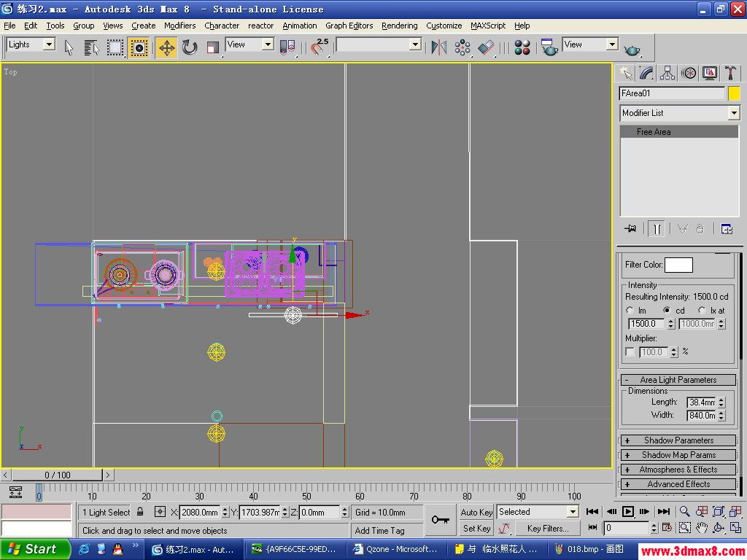This screenshot has height=560, width=747.
Task: Open the File menu
Action: coord(9,26)
